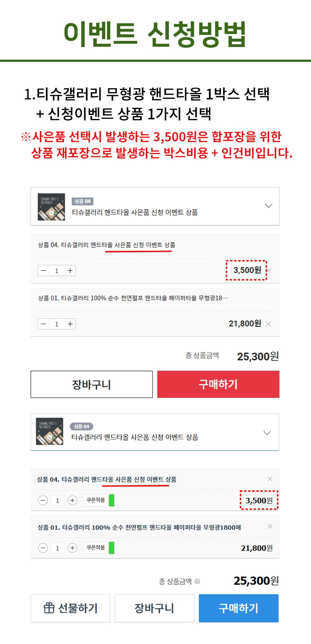The height and width of the screenshot is (644, 311).
Task: Click 장바구니 button next to 선물하기
Action: pyautogui.click(x=154, y=608)
